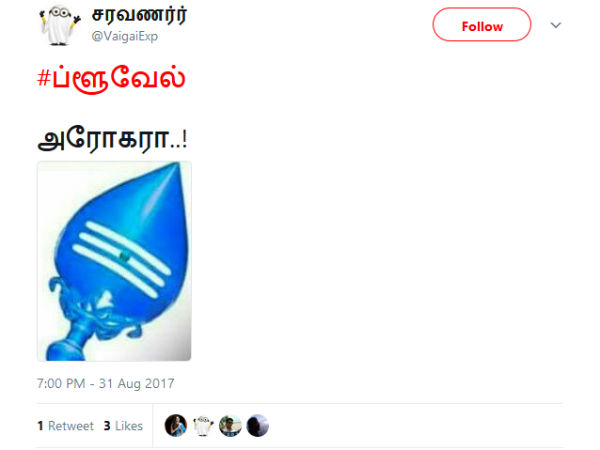Select the அரோகரா..! tweet text

click(112, 139)
